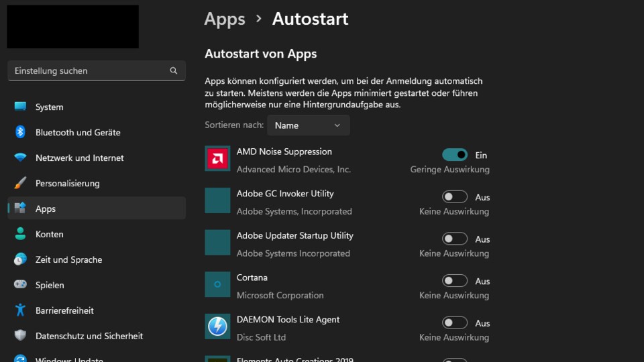Click the Wi-Fi network icon in sidebar

pyautogui.click(x=20, y=158)
